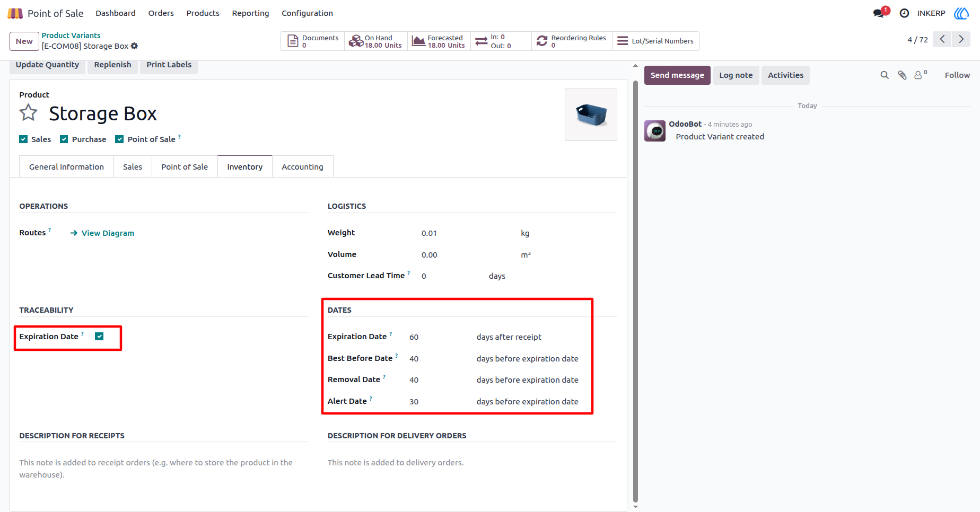Go to the next record arrow
This screenshot has height=512, width=980.
[x=961, y=39]
